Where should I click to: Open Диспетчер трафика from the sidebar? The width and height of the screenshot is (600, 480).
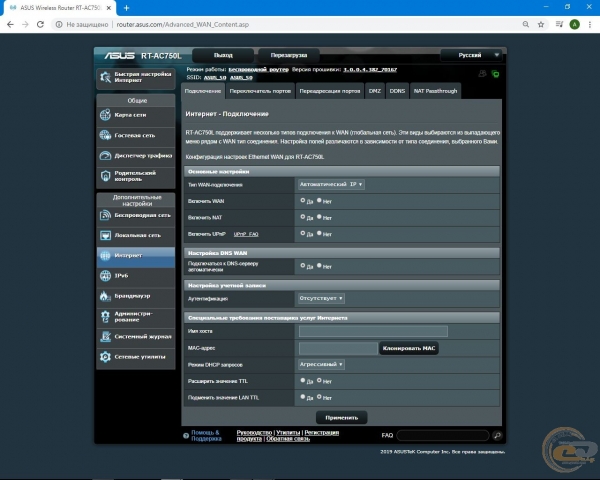[x=106, y=155]
